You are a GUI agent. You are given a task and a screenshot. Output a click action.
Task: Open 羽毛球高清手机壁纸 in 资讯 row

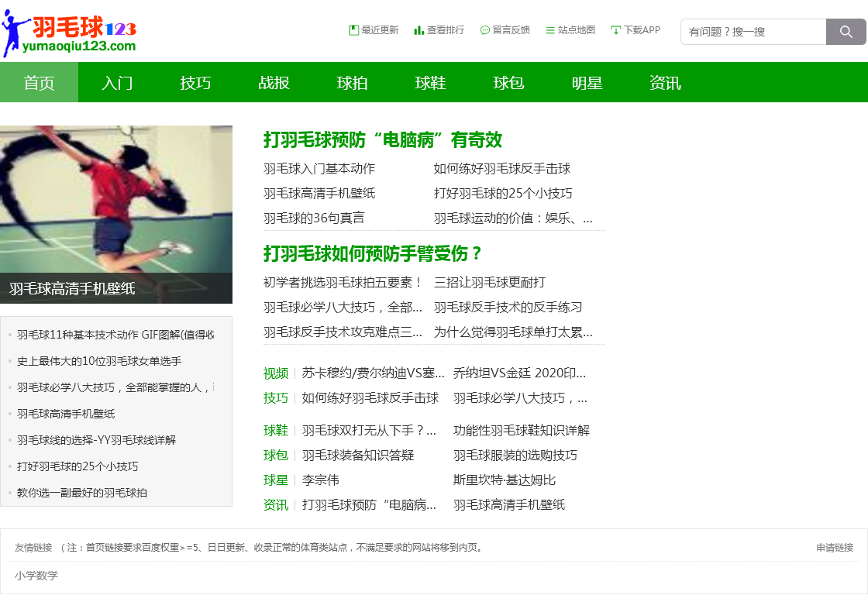click(x=509, y=505)
